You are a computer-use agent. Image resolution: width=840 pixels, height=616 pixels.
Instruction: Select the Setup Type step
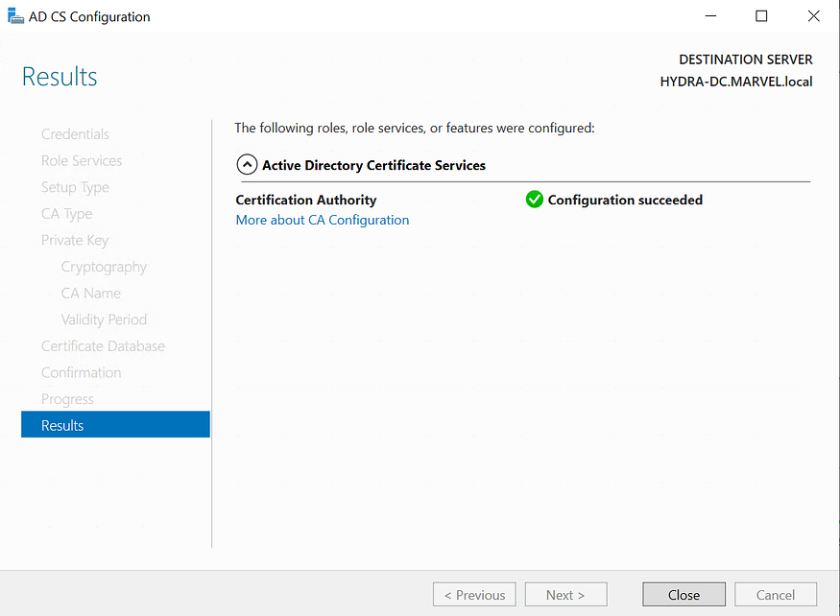75,187
